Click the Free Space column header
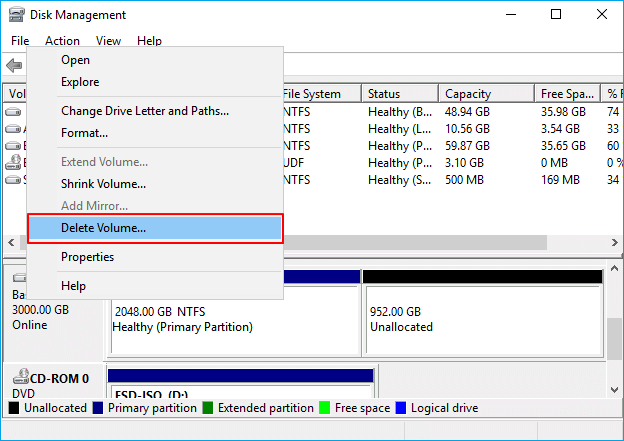Image resolution: width=624 pixels, height=441 pixels. [566, 94]
